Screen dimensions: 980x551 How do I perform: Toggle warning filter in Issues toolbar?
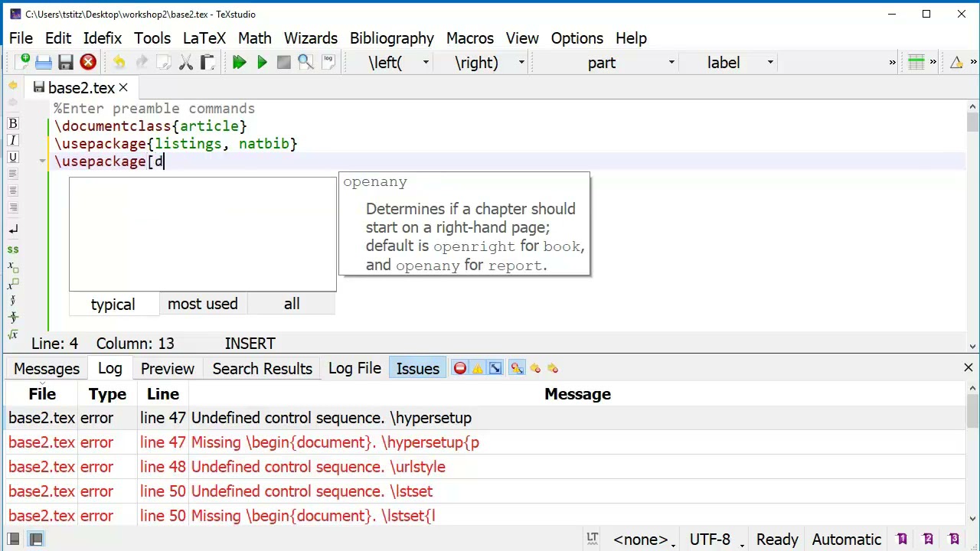478,368
